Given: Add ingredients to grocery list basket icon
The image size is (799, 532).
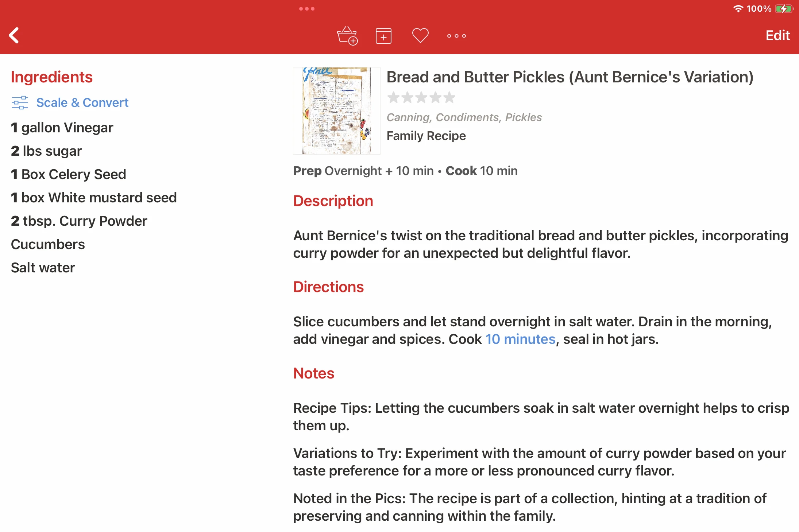Looking at the screenshot, I should (x=347, y=36).
